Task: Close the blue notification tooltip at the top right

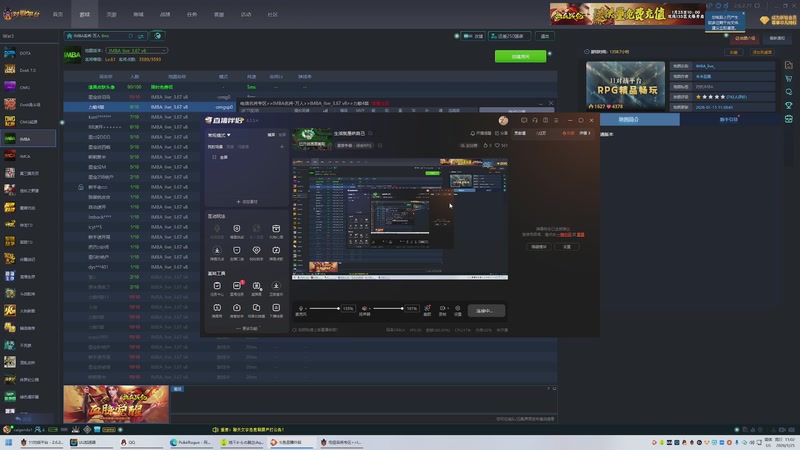Action: [742, 13]
